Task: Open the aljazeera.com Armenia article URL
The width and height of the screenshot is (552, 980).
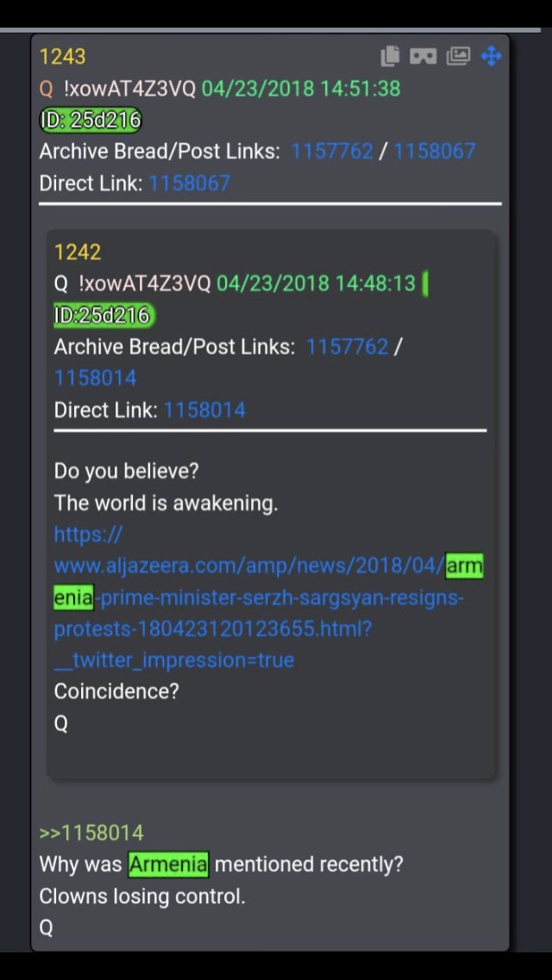Action: [x=268, y=598]
